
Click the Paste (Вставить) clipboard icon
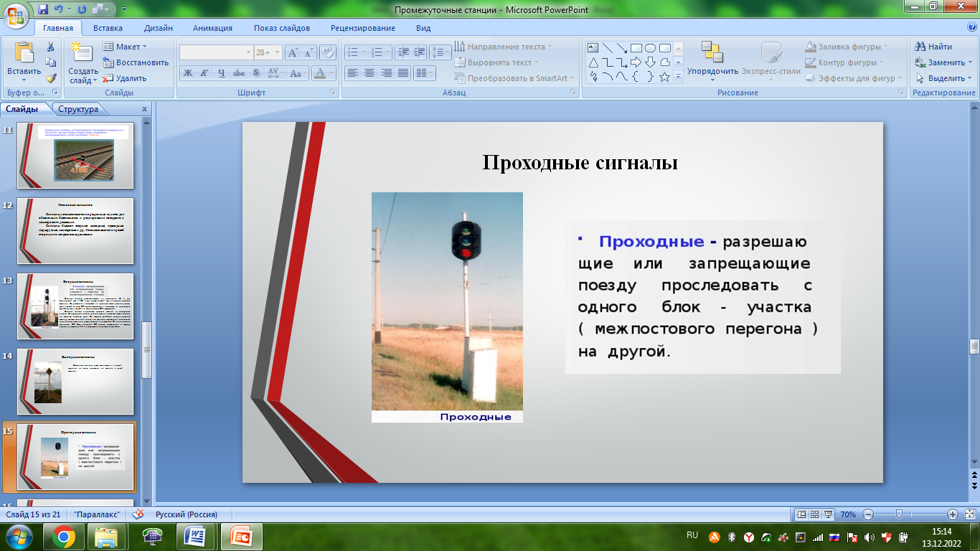coord(24,52)
